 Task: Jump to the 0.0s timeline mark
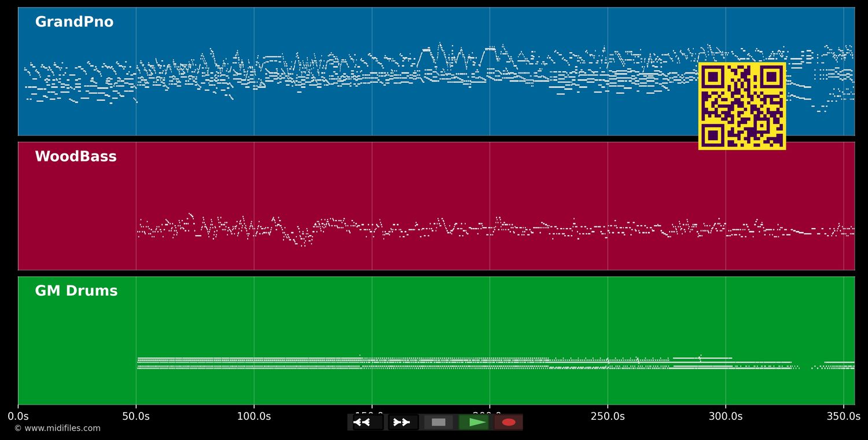click(x=18, y=416)
